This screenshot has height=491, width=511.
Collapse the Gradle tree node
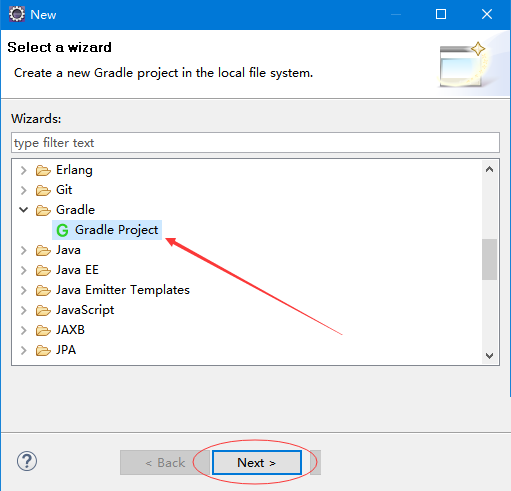23,210
